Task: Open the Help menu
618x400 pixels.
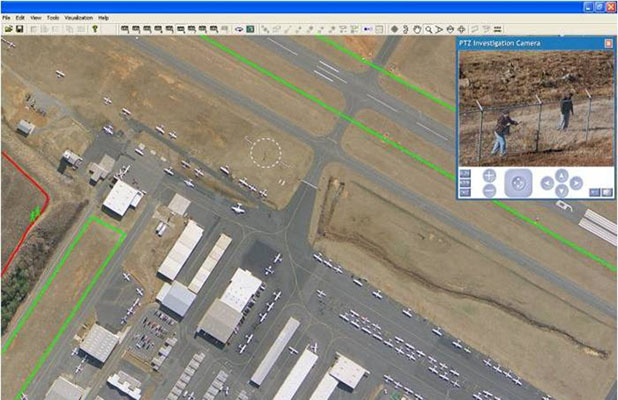Action: (x=103, y=18)
